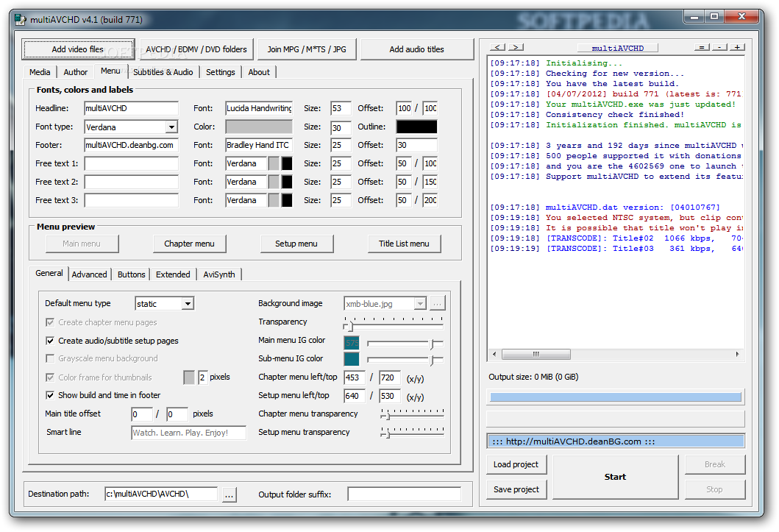779x532 pixels.
Task: Switch to the Author tab
Action: 76,72
